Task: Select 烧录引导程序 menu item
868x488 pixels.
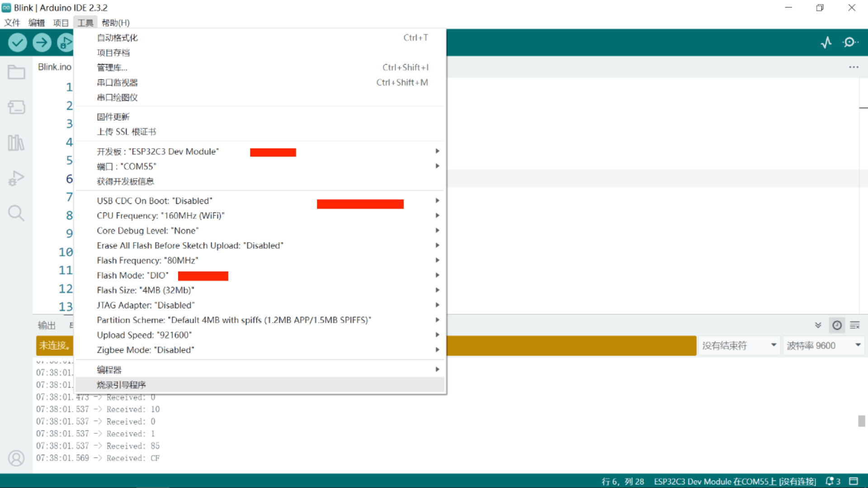Action: 260,385
